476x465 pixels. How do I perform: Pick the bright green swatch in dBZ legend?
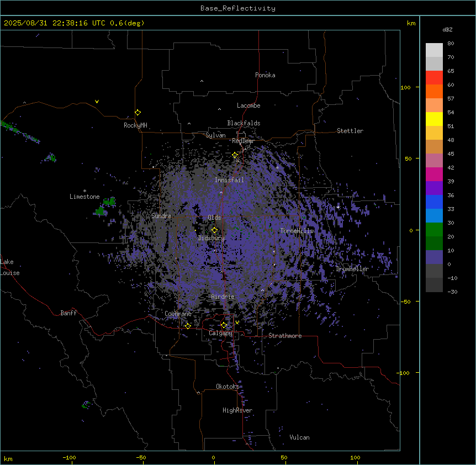click(x=434, y=230)
